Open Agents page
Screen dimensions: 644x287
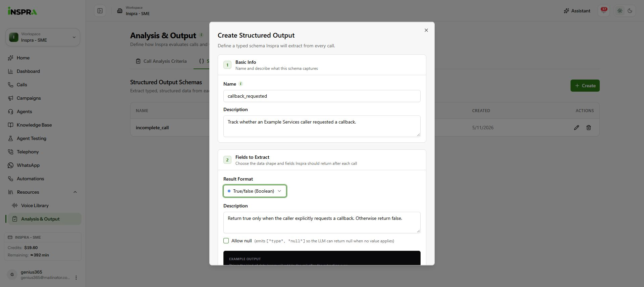click(x=43, y=111)
